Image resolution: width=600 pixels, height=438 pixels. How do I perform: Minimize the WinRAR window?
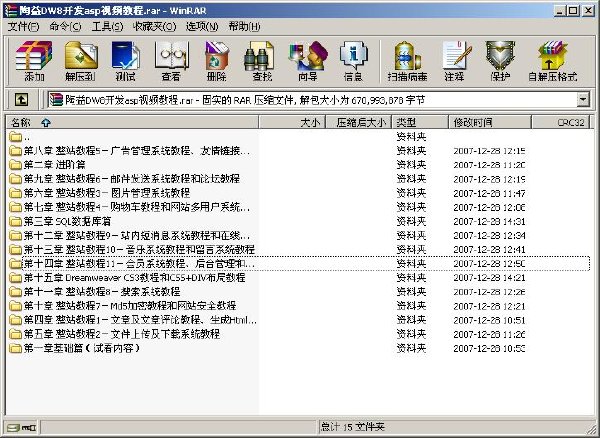coord(559,10)
